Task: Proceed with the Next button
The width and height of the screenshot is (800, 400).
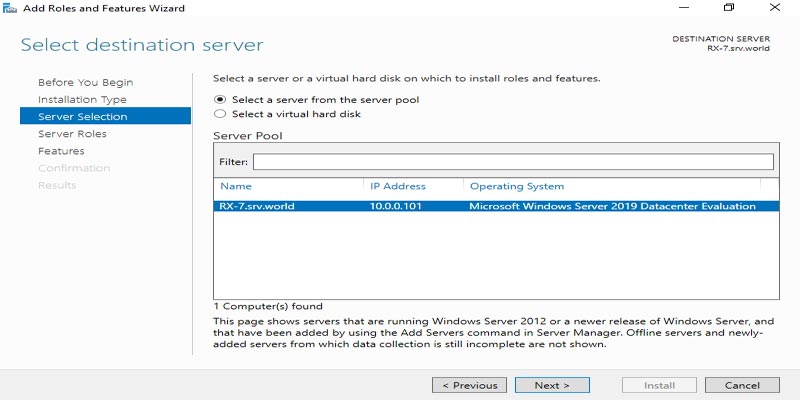Action: 552,385
